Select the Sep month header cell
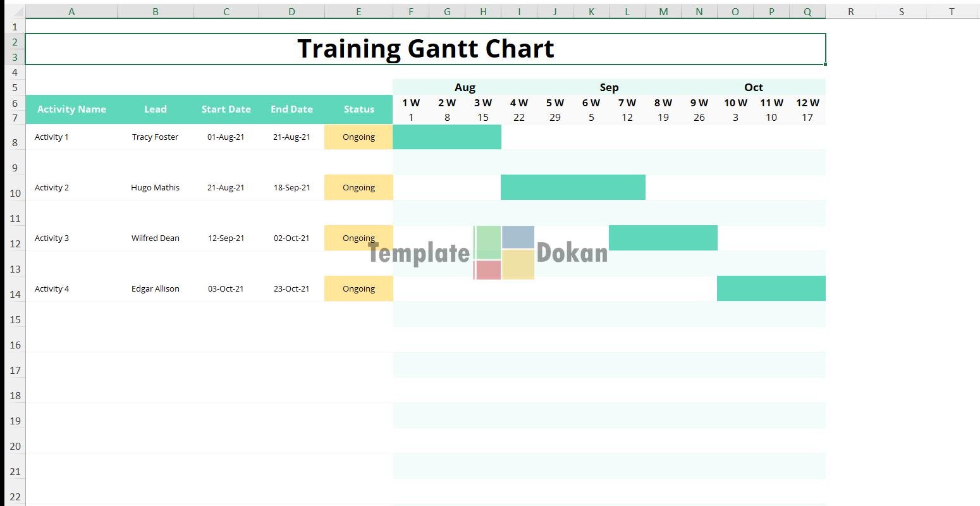 (x=609, y=87)
